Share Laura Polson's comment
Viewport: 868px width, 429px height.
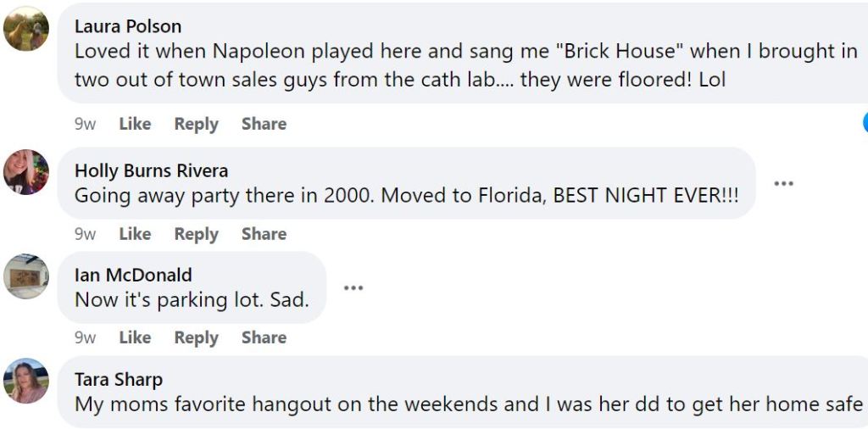[264, 124]
